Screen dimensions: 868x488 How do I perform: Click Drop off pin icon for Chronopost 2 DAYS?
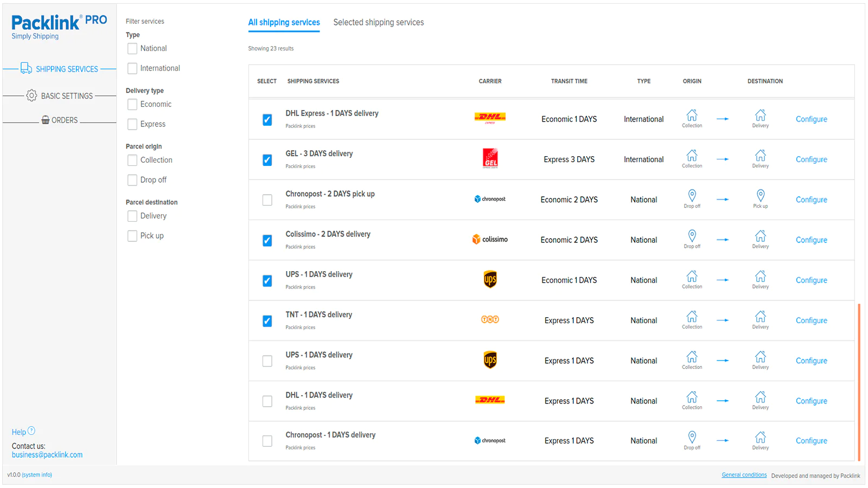[692, 195]
